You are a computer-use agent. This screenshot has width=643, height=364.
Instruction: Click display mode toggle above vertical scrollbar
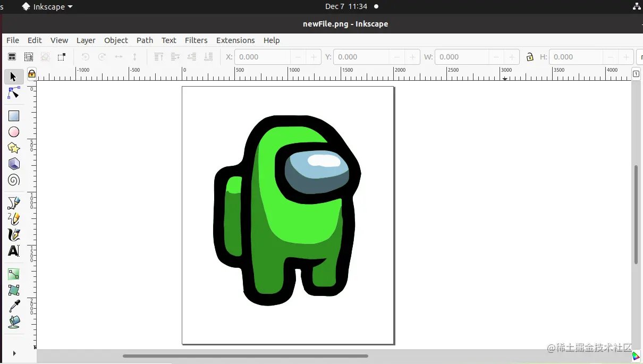[636, 74]
